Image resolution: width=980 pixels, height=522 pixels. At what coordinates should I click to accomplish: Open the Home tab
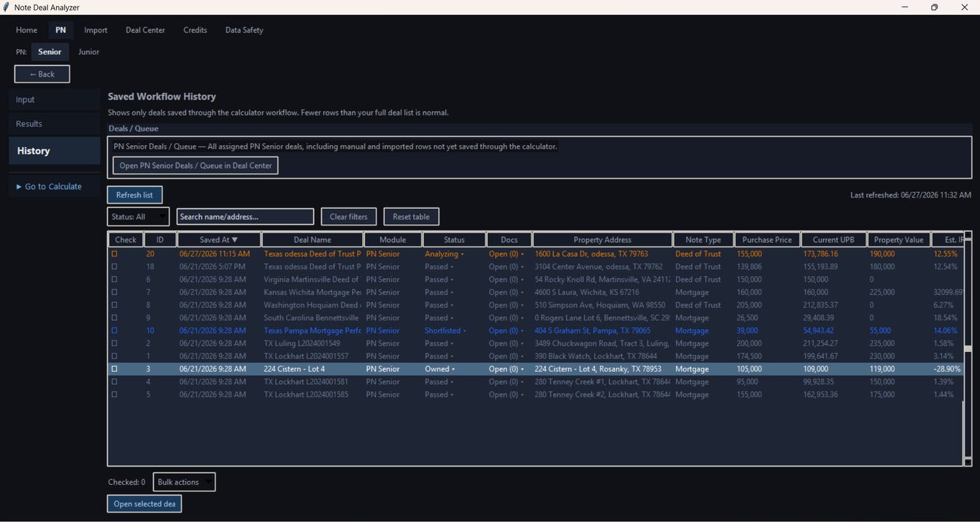pyautogui.click(x=27, y=30)
